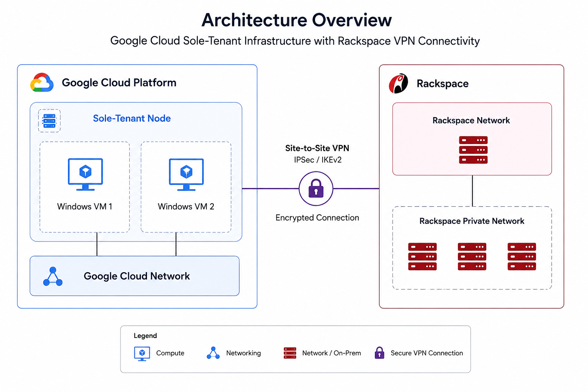Click the Network / On-Prem legend server icon

tap(290, 353)
